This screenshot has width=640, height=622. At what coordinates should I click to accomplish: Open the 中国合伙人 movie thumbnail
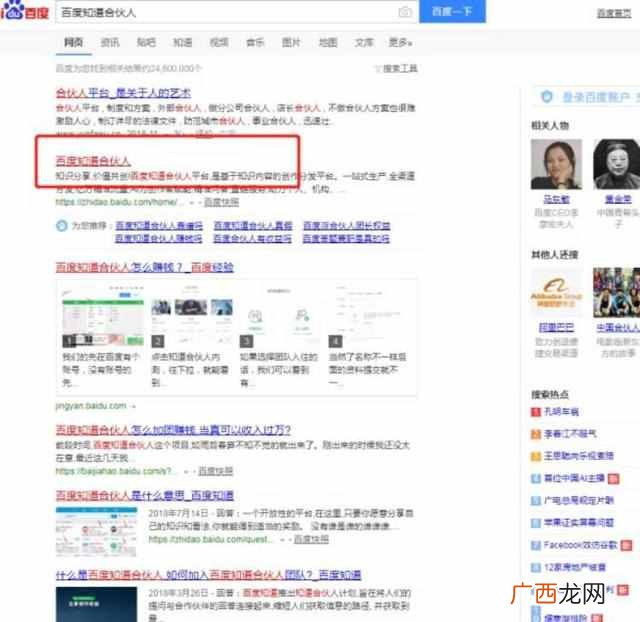616,292
